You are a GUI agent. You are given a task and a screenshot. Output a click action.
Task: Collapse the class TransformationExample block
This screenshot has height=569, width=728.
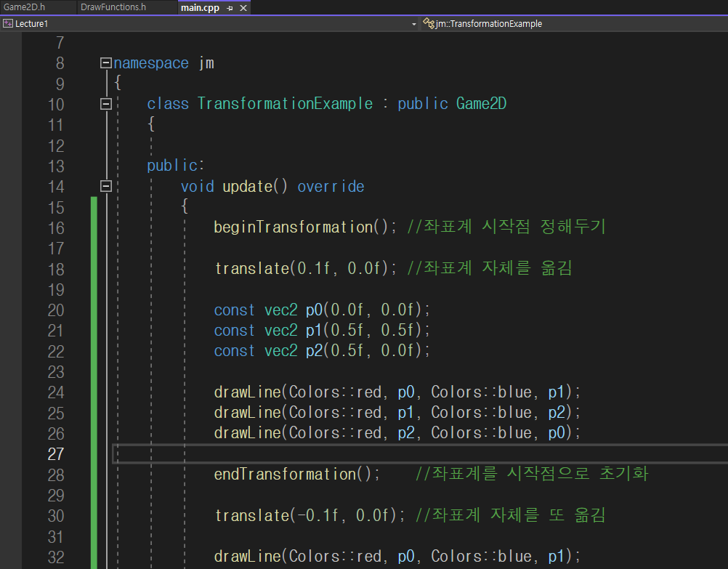[106, 104]
